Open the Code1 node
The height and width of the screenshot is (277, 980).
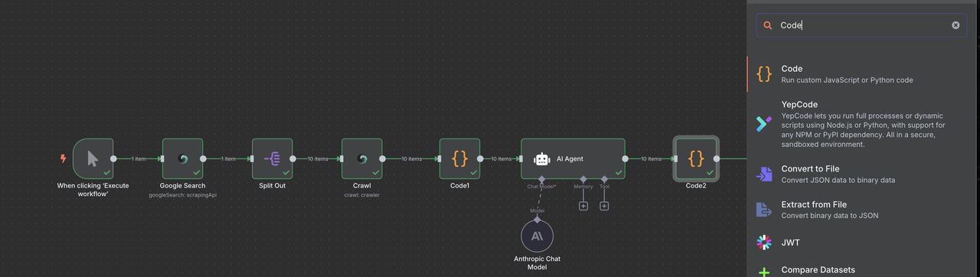[459, 158]
